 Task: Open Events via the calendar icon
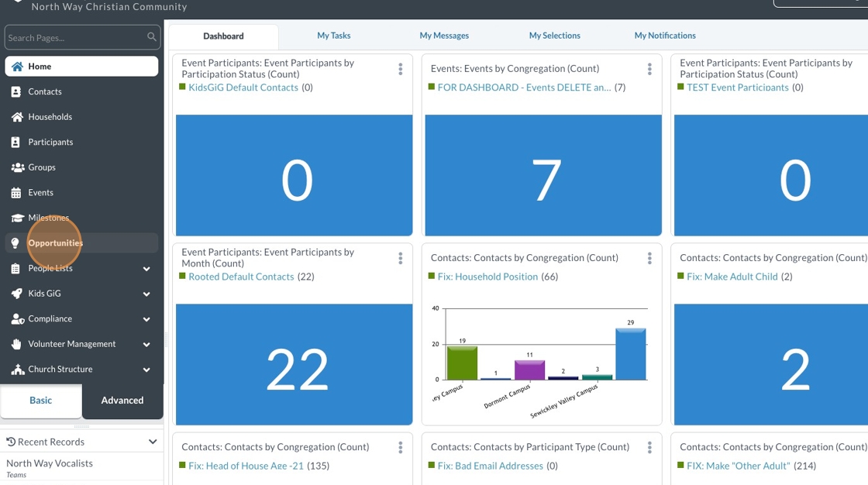click(16, 193)
